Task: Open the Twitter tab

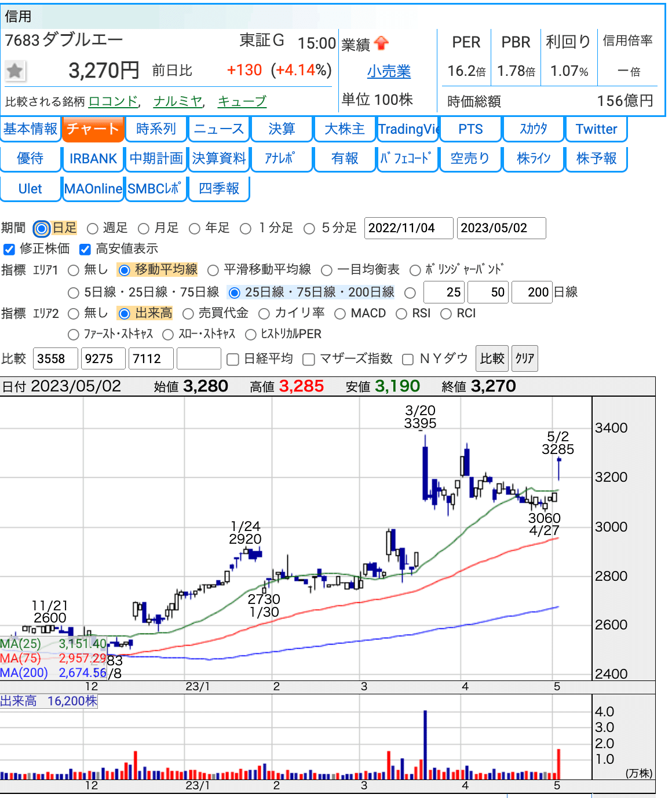Action: 596,129
